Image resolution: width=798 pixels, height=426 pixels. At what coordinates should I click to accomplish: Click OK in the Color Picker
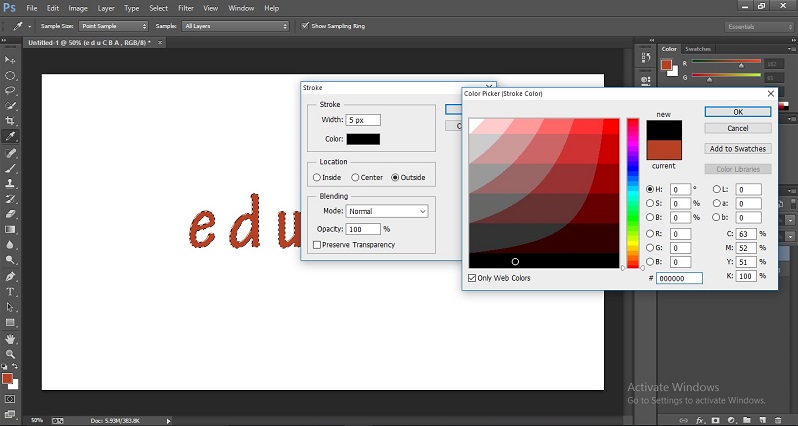click(x=738, y=112)
